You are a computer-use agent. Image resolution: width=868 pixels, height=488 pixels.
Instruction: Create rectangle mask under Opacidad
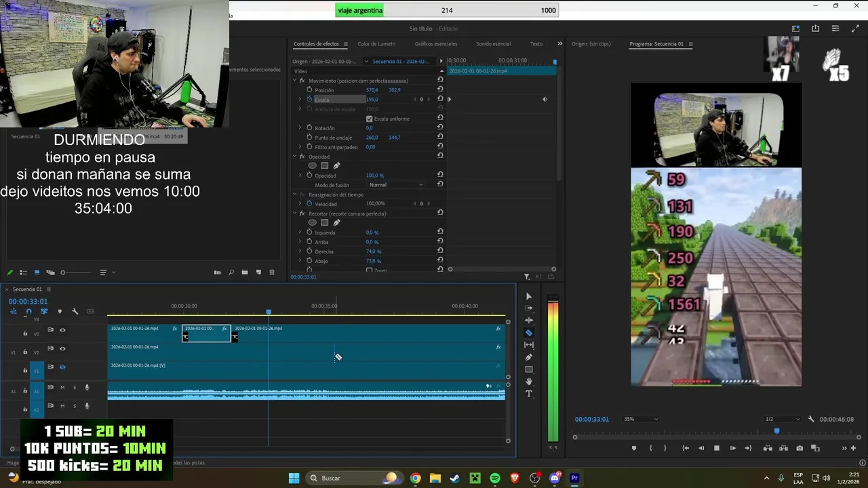click(x=325, y=165)
